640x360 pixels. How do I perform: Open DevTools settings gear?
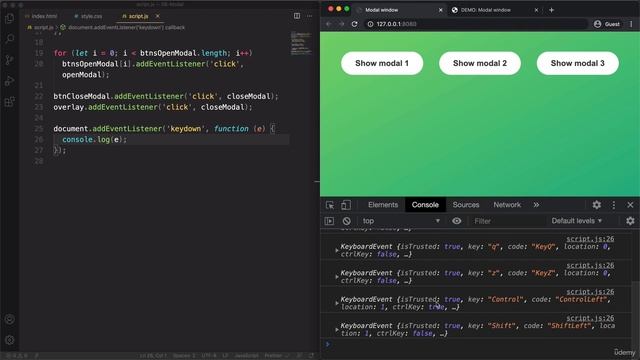pos(596,205)
